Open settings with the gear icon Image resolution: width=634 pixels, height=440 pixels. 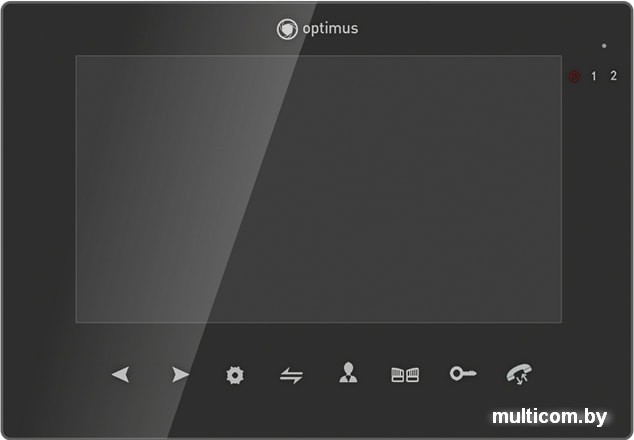[235, 375]
